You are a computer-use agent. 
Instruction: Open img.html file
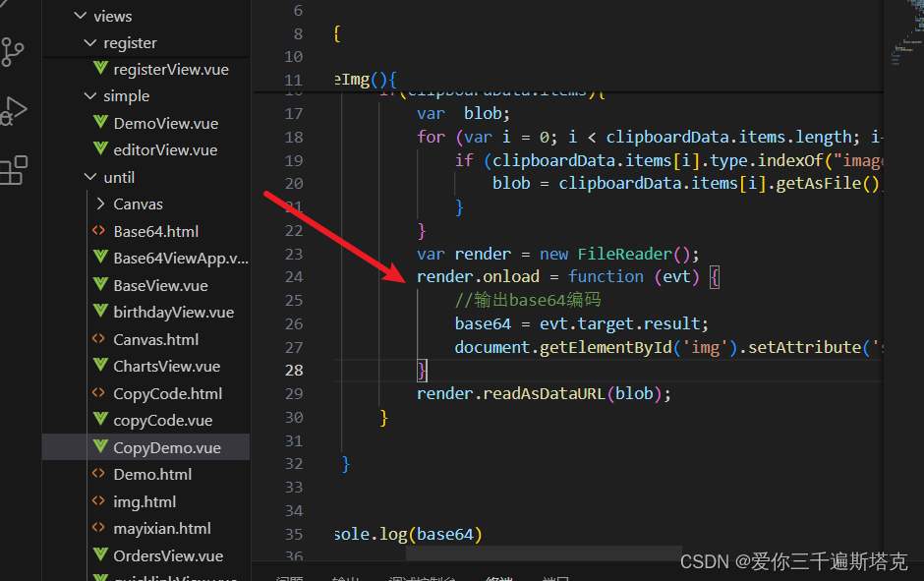[144, 502]
